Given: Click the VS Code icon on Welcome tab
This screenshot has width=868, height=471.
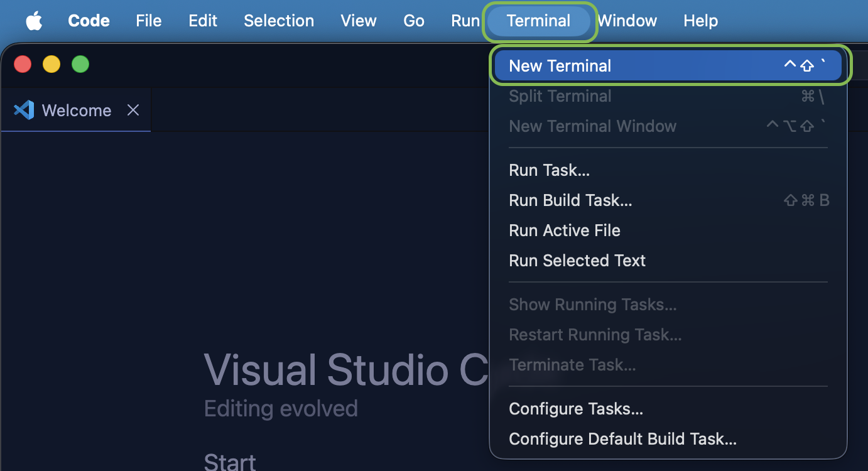Looking at the screenshot, I should click(x=23, y=111).
